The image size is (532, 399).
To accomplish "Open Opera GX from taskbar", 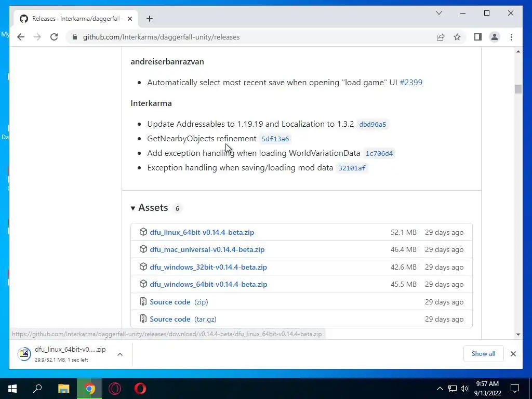I will [115, 389].
